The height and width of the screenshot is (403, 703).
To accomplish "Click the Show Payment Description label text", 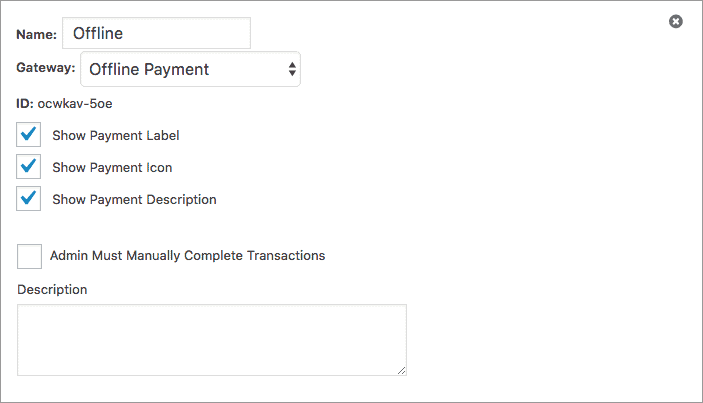I will [135, 199].
